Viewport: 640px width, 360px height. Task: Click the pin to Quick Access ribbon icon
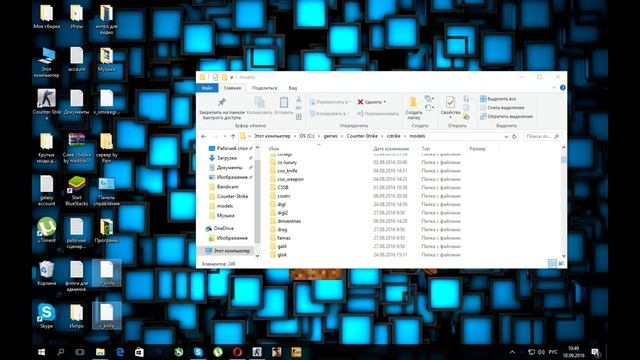tap(221, 102)
